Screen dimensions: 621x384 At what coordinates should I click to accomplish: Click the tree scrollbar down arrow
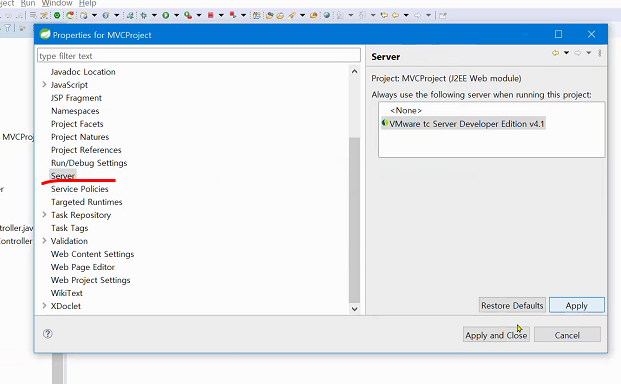point(354,309)
